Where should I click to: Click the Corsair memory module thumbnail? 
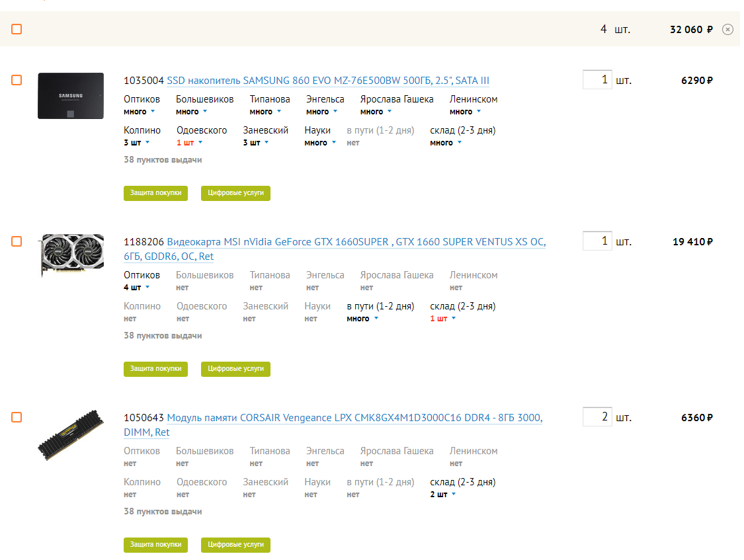pos(71,435)
